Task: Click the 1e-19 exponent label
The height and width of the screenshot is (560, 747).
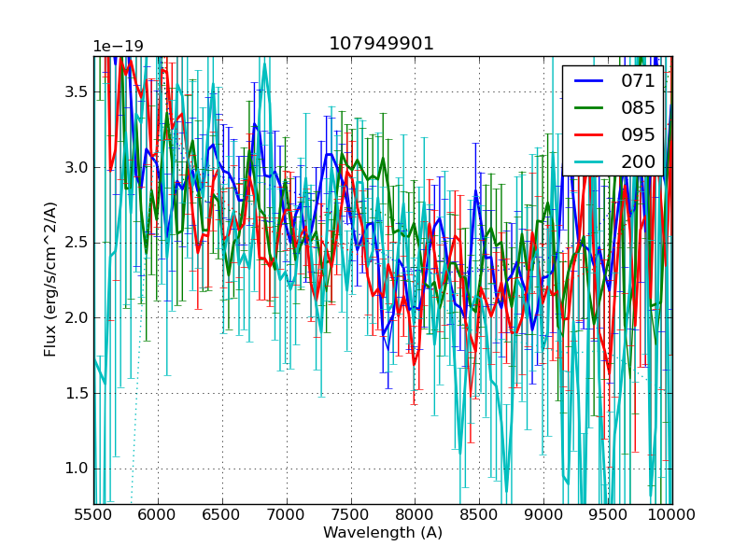Action: (x=118, y=47)
